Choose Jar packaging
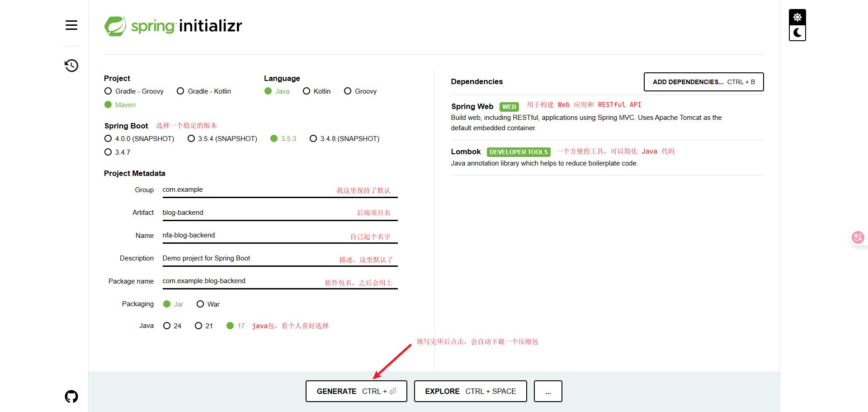This screenshot has height=412, width=868. [173, 304]
